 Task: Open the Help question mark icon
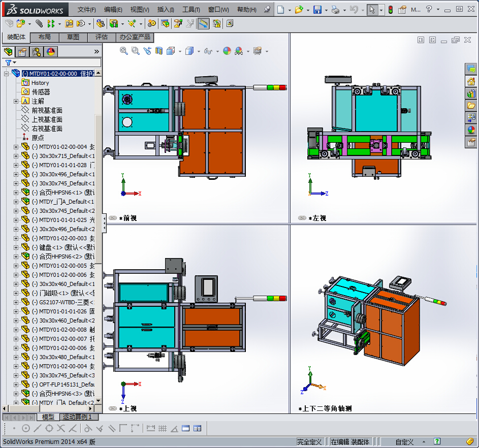coord(429,10)
